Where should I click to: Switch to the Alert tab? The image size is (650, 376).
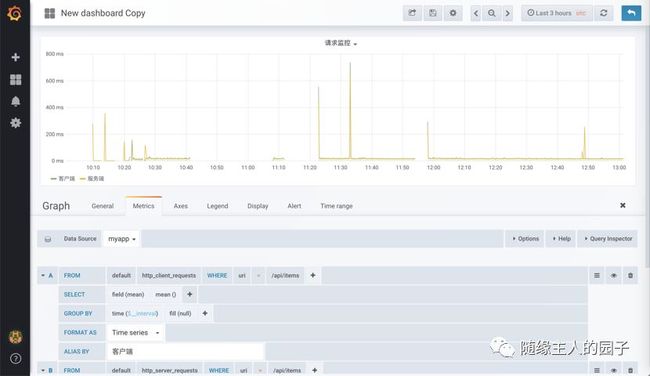tap(294, 206)
